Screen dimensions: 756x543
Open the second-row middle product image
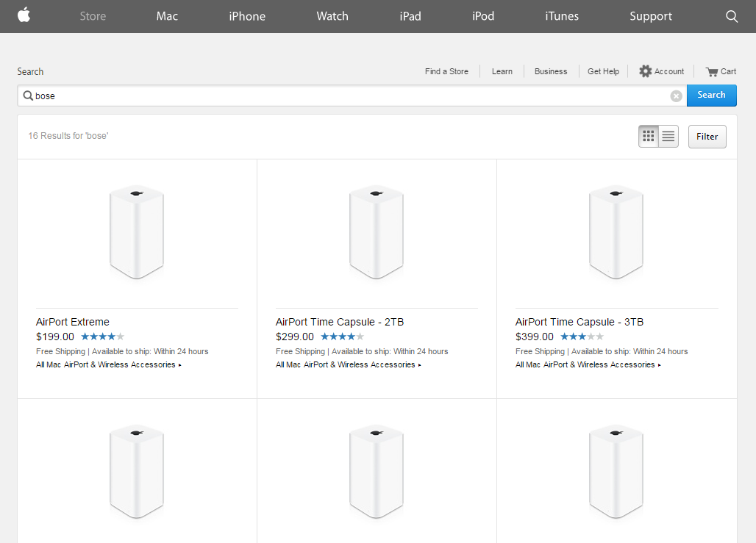coord(377,471)
